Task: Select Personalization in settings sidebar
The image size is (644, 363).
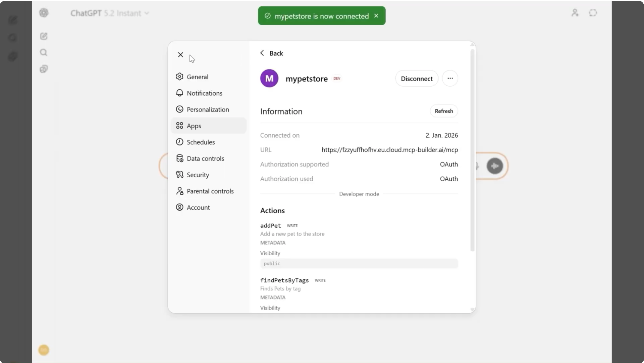Action: [x=207, y=109]
